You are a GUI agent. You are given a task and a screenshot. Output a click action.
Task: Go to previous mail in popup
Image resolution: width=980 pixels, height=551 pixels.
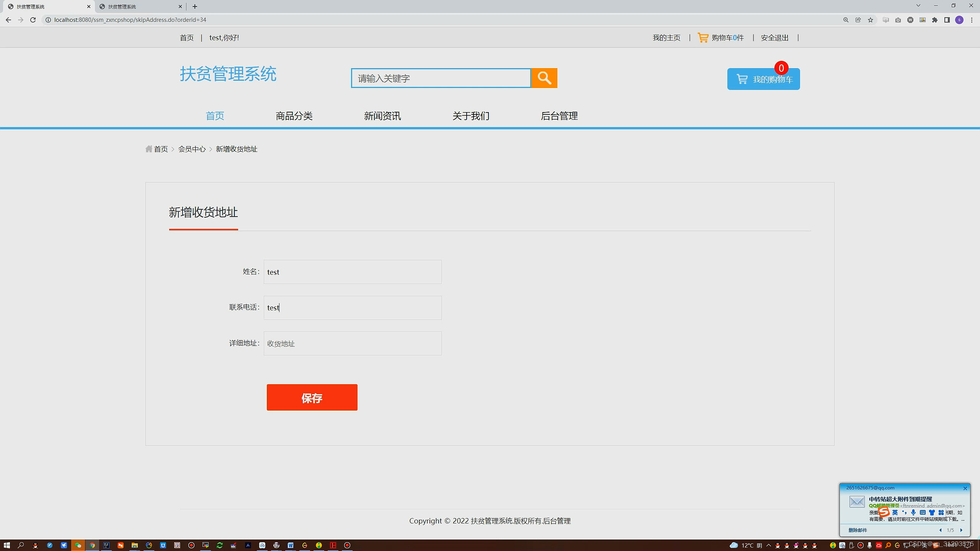pyautogui.click(x=941, y=530)
